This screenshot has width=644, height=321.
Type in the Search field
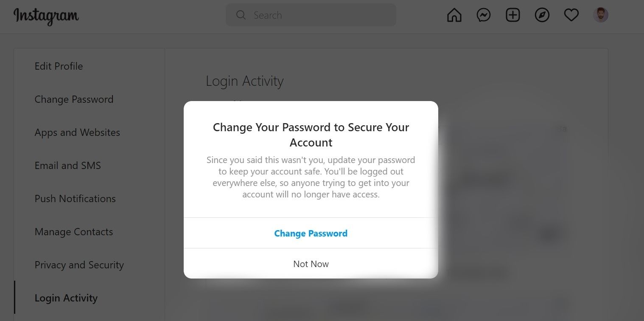[318, 15]
